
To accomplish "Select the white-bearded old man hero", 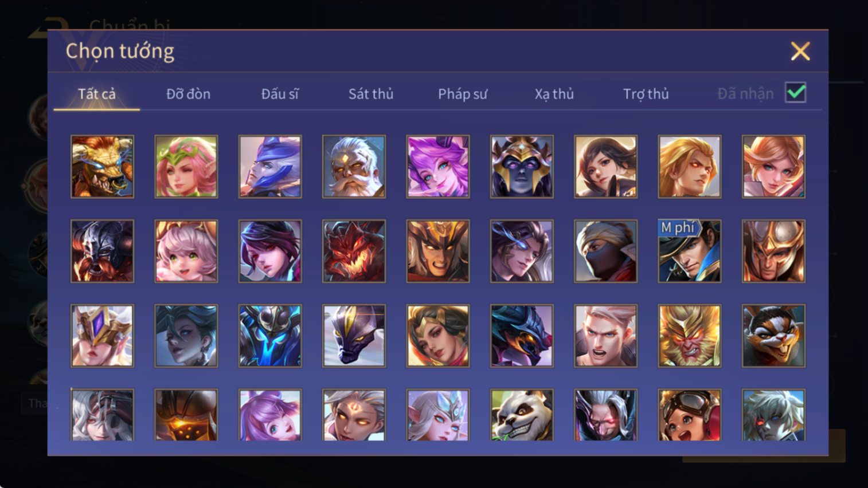I will [x=354, y=167].
